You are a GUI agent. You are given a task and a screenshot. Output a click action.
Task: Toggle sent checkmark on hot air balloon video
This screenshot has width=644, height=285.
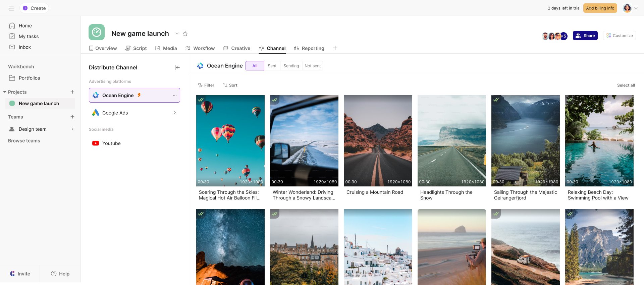click(x=201, y=100)
